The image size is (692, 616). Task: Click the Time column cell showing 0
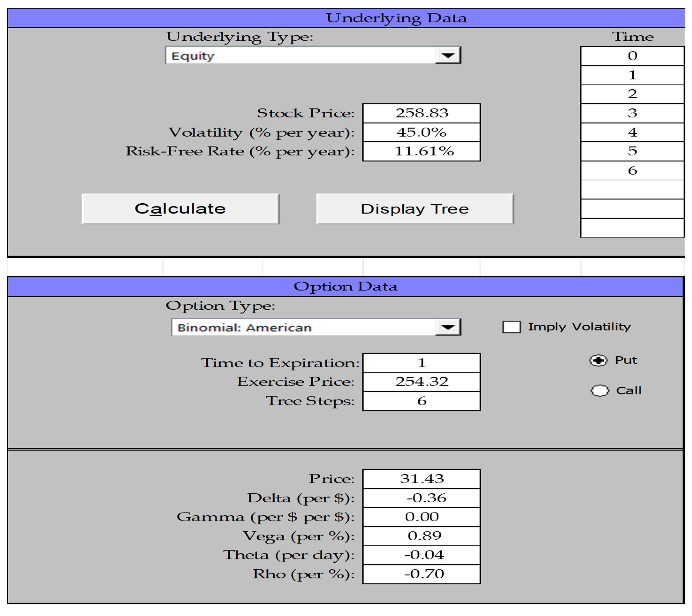[x=632, y=56]
